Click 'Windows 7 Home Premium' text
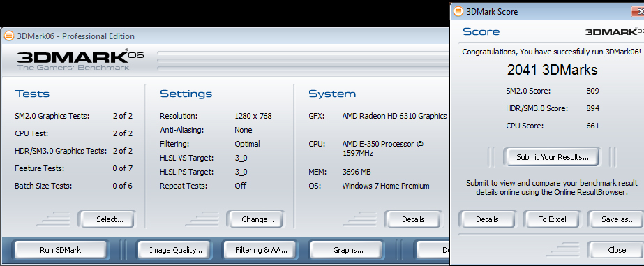644x266 pixels. (x=386, y=186)
